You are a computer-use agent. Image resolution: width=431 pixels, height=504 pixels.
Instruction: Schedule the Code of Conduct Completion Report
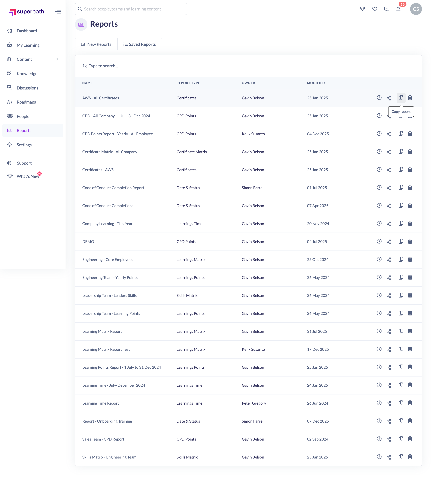tap(379, 187)
